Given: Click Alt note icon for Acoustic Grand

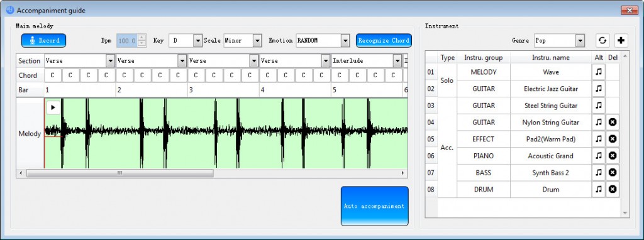Looking at the screenshot, I should 599,156.
